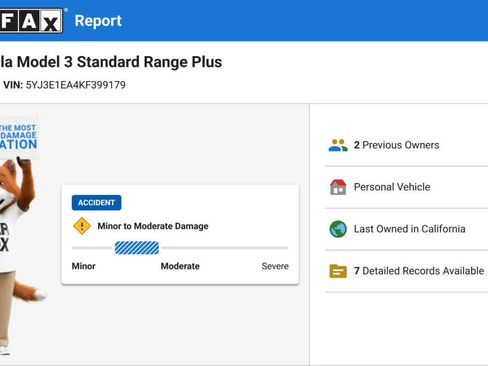Click 'Minor to Moderate Damage' text

point(153,226)
